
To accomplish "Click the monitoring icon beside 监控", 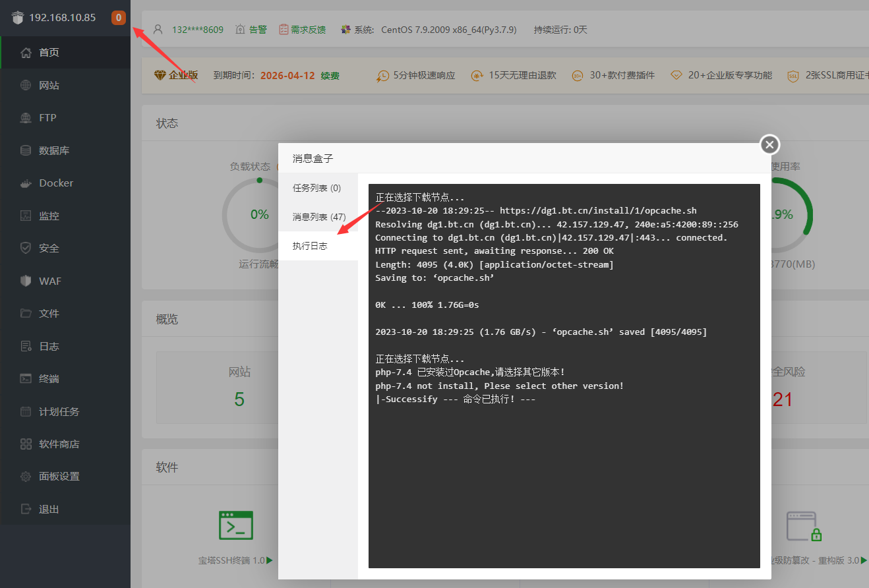I will 26,216.
